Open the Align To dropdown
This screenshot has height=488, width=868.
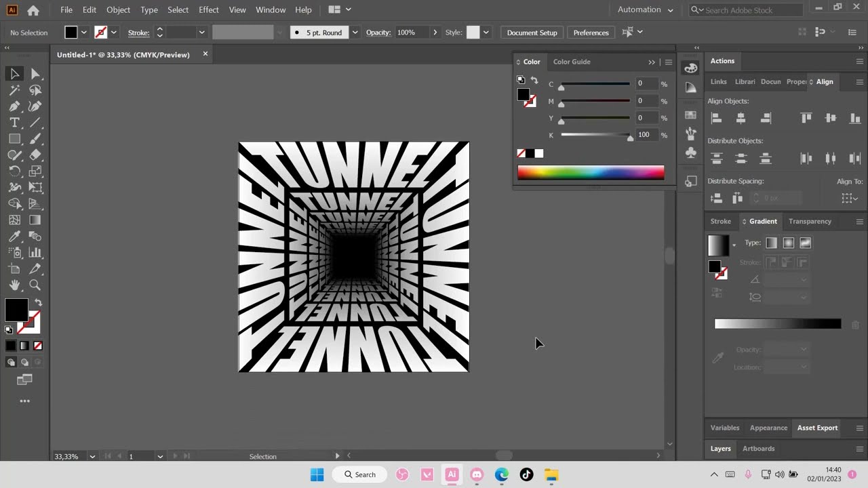849,198
